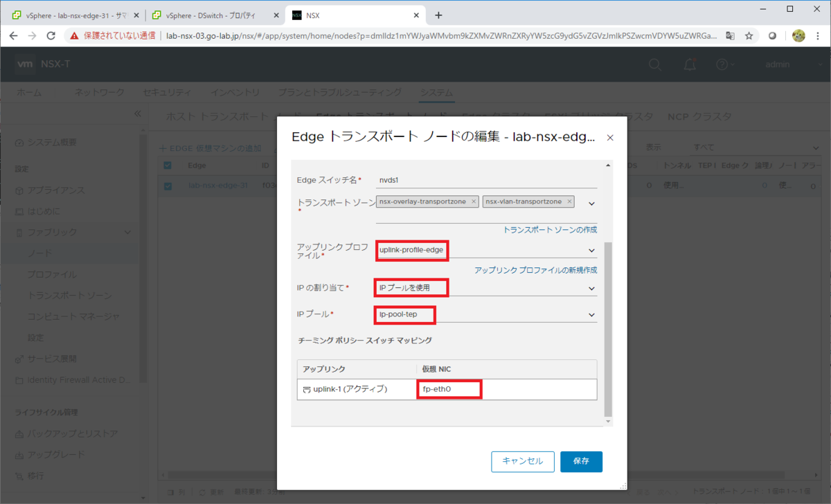Open the transport zone creation link
Image resolution: width=831 pixels, height=504 pixels.
[550, 230]
